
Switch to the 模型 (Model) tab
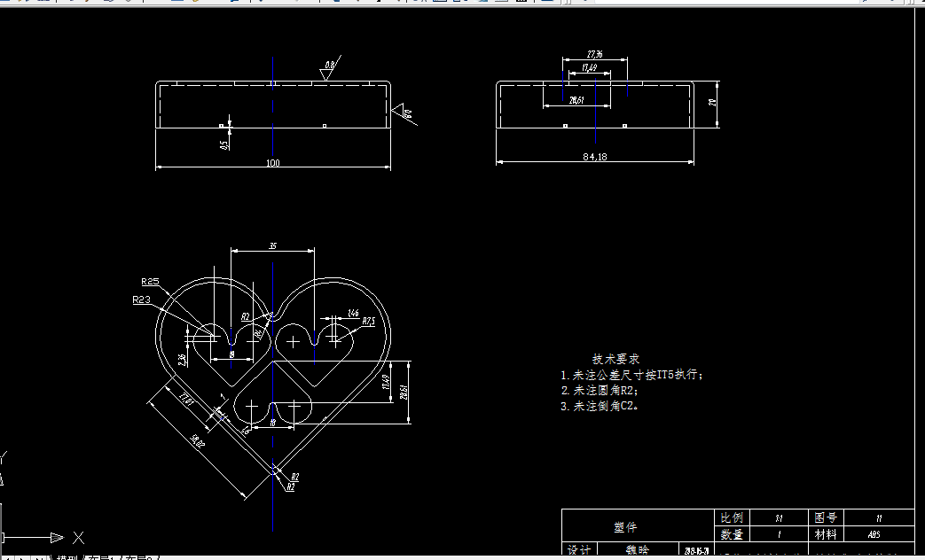(68, 556)
